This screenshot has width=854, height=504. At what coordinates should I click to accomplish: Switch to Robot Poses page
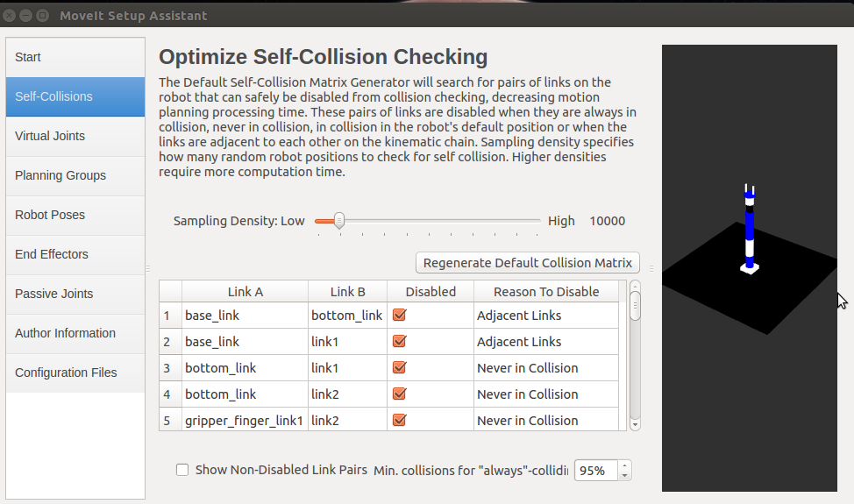(x=75, y=215)
